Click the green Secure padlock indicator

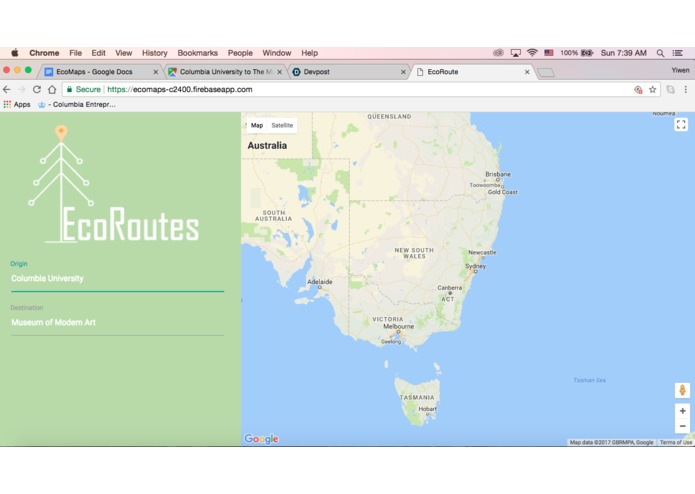tap(83, 89)
